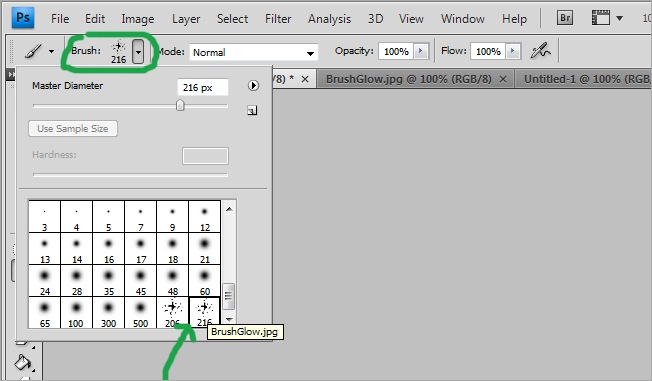The width and height of the screenshot is (652, 381).
Task: Toggle the brush picker dropdown arrow
Action: pos(138,52)
